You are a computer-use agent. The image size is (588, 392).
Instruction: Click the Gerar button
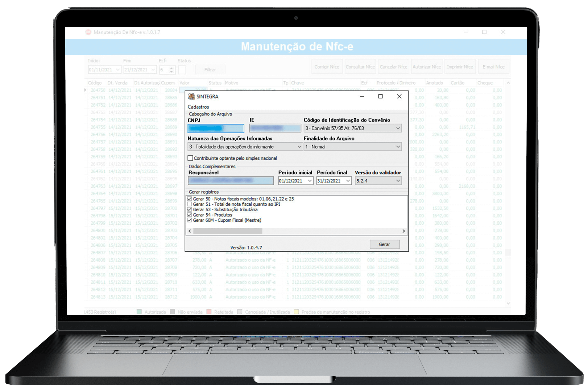point(384,245)
